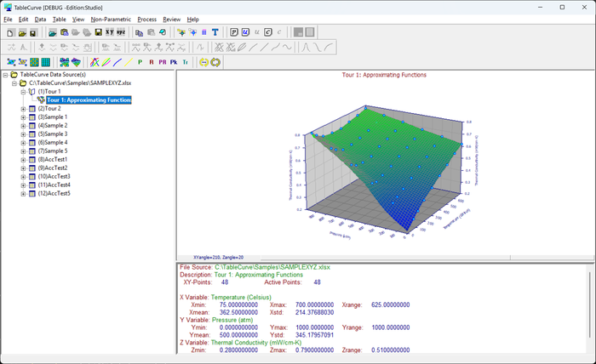This screenshot has width=596, height=364.
Task: Click the dark yellow circular arrows icon
Action: tap(215, 62)
